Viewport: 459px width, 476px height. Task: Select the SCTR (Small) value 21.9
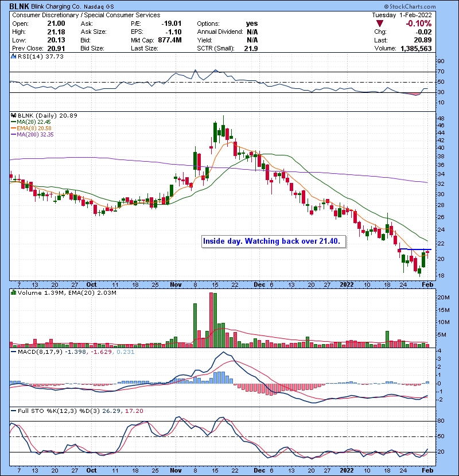pos(251,48)
